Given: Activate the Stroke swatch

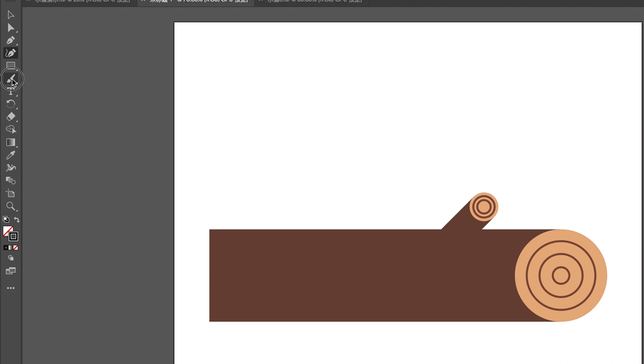Looking at the screenshot, I should coord(14,236).
